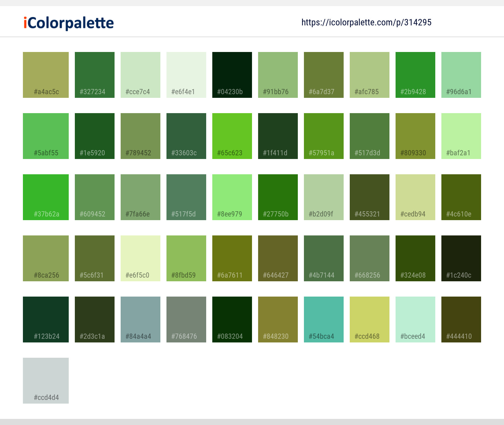Click the #54bca4 teal swatch

pyautogui.click(x=324, y=320)
